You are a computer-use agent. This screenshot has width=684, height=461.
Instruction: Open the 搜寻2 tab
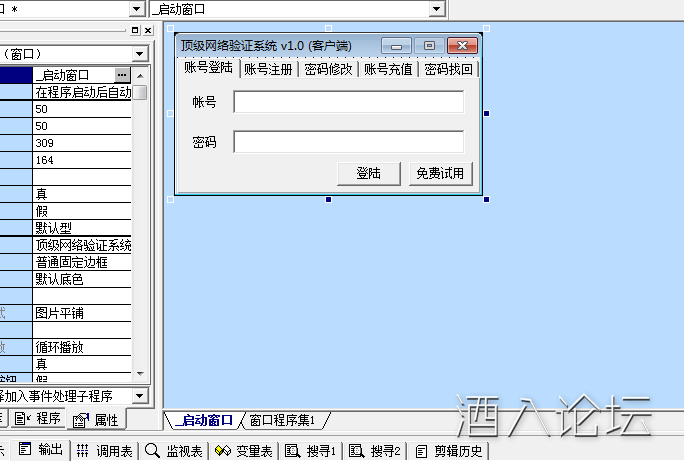pyautogui.click(x=375, y=451)
